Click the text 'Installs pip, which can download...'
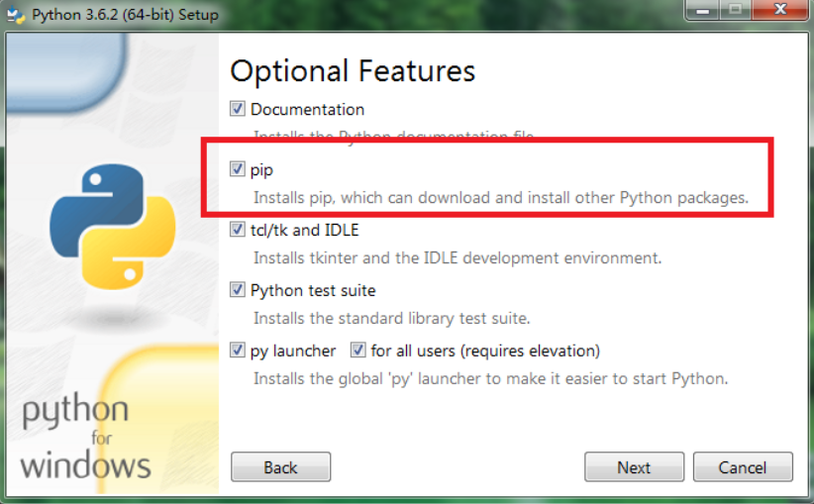The image size is (814, 504). pyautogui.click(x=501, y=198)
